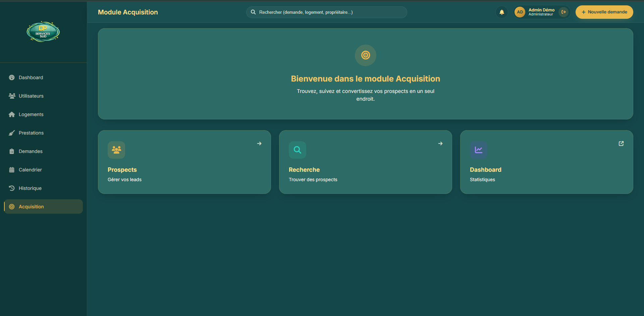Click the Nouvelle demande button
644x316 pixels.
(604, 12)
